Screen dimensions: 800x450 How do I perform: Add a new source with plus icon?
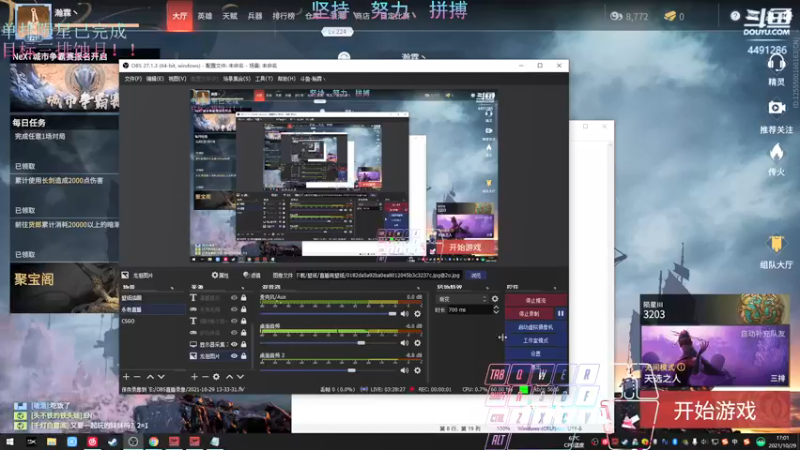click(194, 377)
